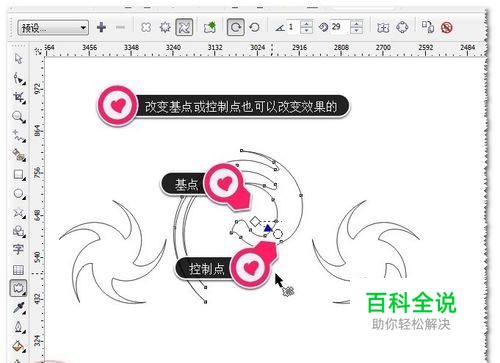The height and width of the screenshot is (363, 500).
Task: Select the Pick tool arrow
Action: (x=18, y=59)
